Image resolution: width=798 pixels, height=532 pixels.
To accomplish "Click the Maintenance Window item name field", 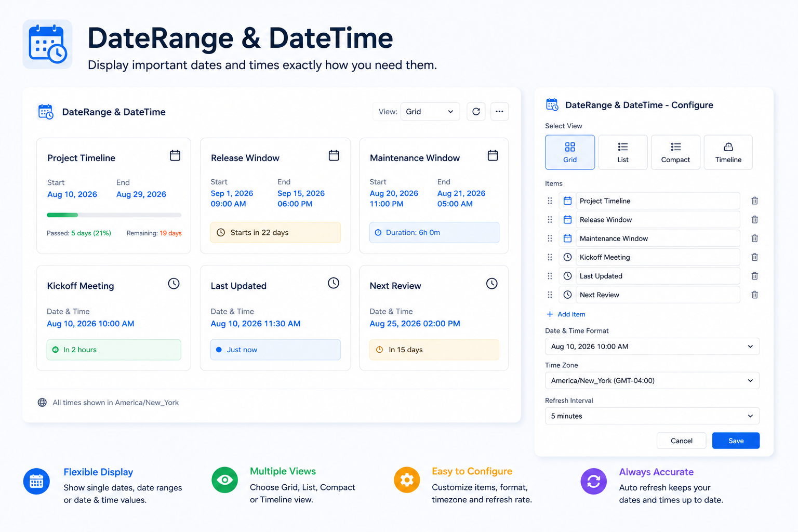I will coord(658,238).
